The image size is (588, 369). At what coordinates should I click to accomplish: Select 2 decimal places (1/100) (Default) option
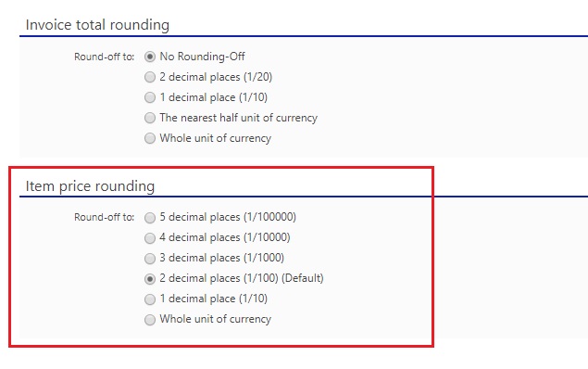[x=150, y=279]
